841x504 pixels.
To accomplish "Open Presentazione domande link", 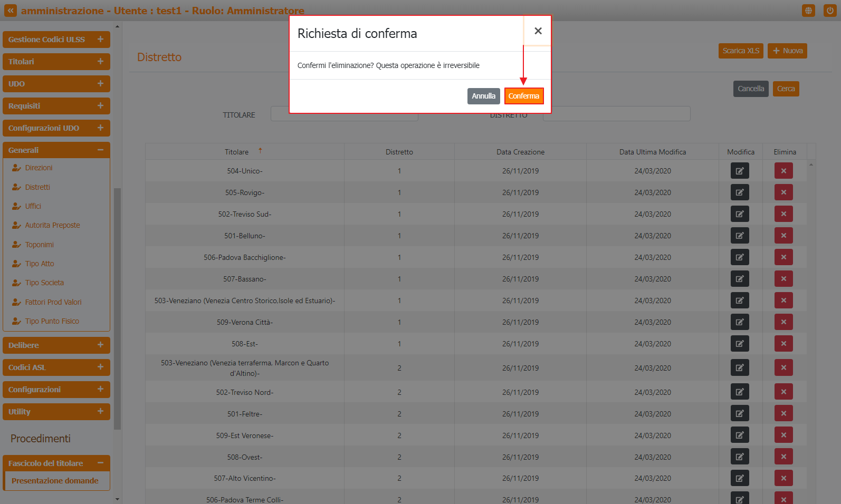I will click(55, 481).
